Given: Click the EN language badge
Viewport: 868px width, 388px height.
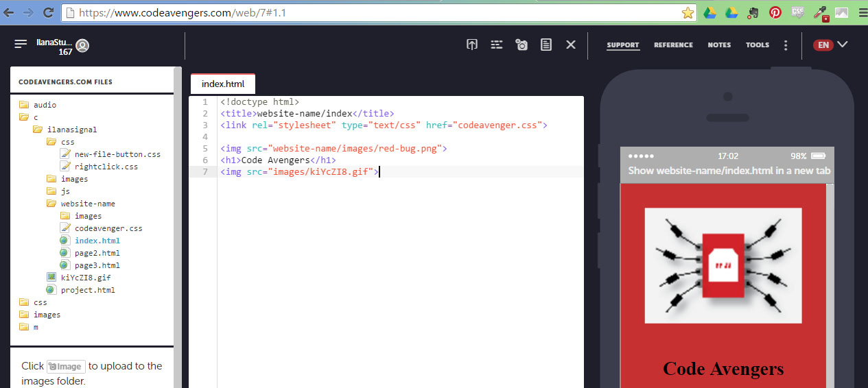Looking at the screenshot, I should 823,45.
